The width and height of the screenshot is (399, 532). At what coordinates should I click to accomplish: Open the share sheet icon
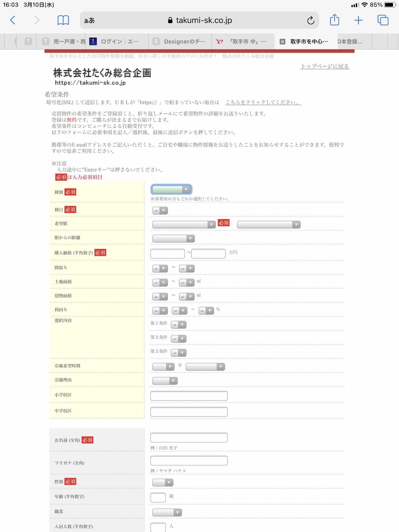coord(334,20)
